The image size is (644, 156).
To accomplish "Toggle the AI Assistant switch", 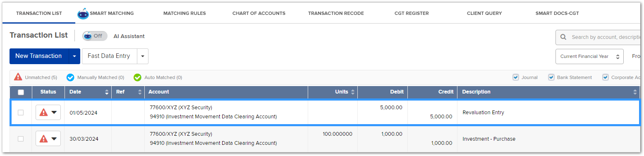I will [95, 36].
